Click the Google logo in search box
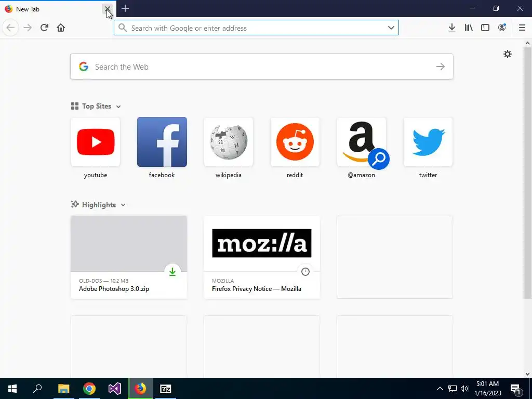 [x=84, y=66]
